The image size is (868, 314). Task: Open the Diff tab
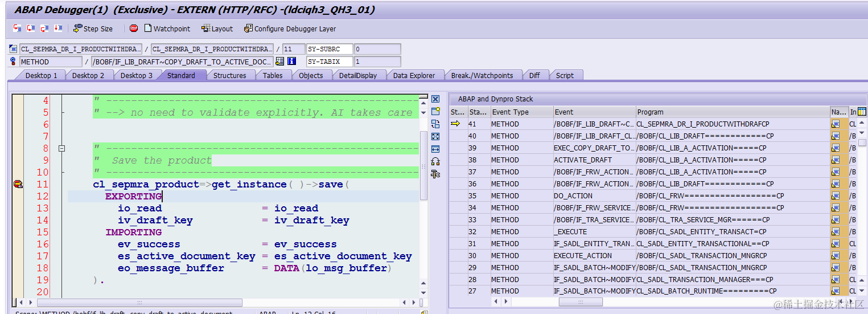pos(534,75)
